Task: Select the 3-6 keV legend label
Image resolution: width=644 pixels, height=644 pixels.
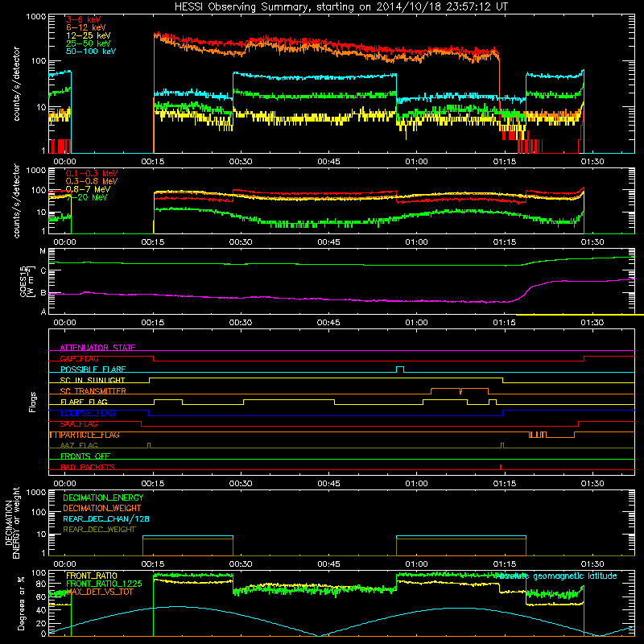Action: (83, 19)
